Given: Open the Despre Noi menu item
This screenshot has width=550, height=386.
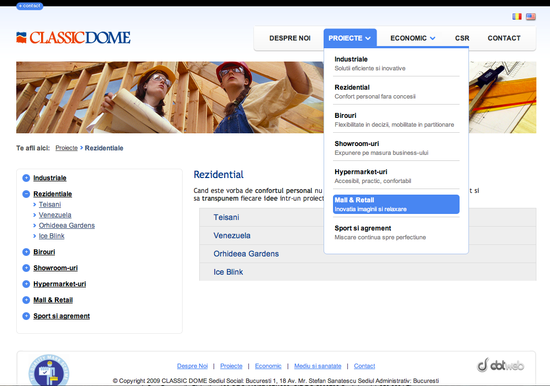Looking at the screenshot, I should click(x=290, y=38).
